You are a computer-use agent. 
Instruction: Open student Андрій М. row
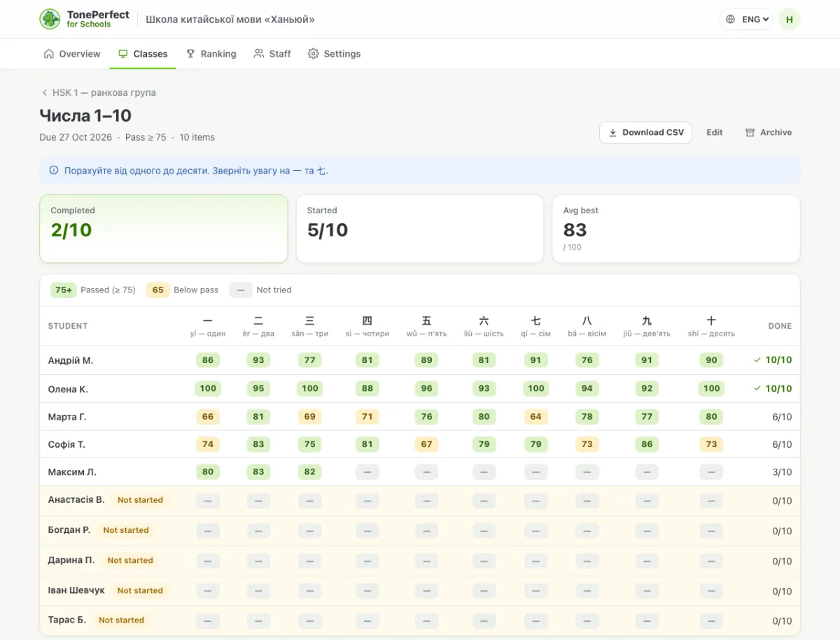point(420,360)
